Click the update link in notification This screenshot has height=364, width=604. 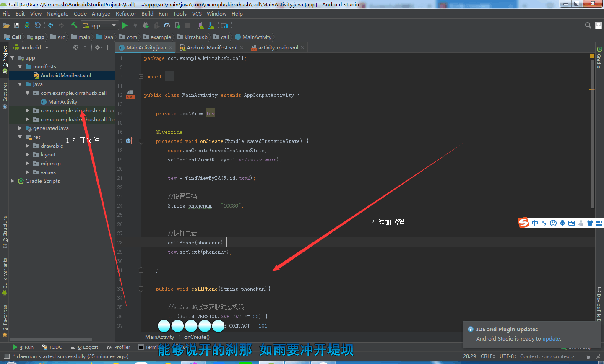point(551,339)
